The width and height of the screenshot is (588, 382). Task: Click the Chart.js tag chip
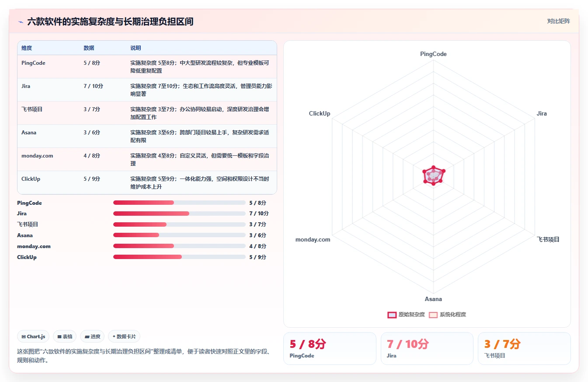click(x=34, y=336)
